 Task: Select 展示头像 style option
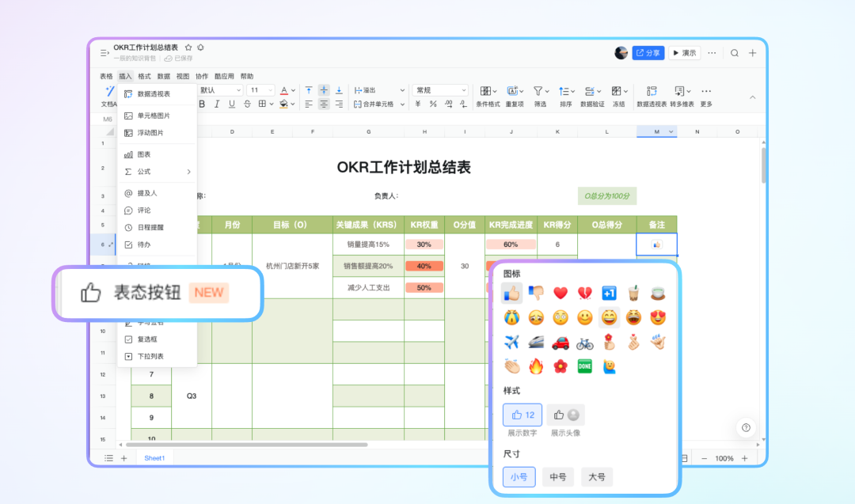coord(565,415)
